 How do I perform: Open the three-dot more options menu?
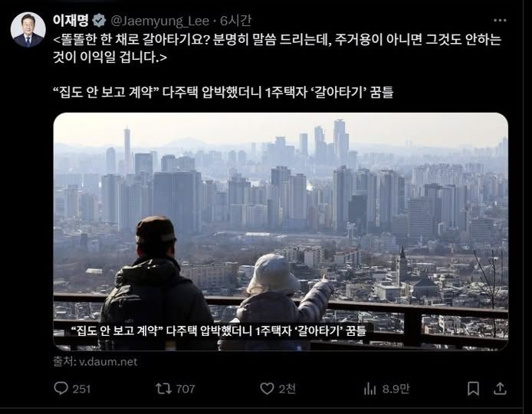(500, 21)
